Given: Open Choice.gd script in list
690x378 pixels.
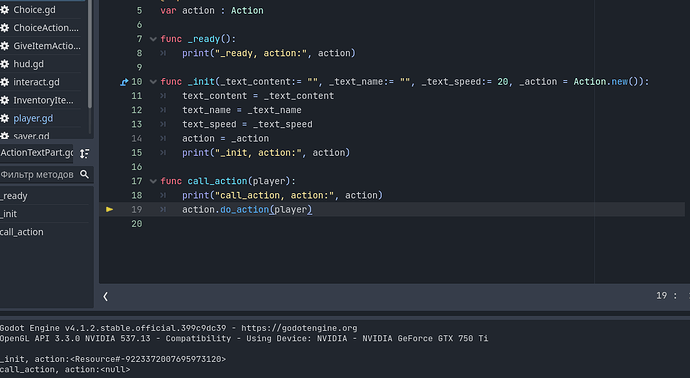Looking at the screenshot, I should click(x=34, y=10).
